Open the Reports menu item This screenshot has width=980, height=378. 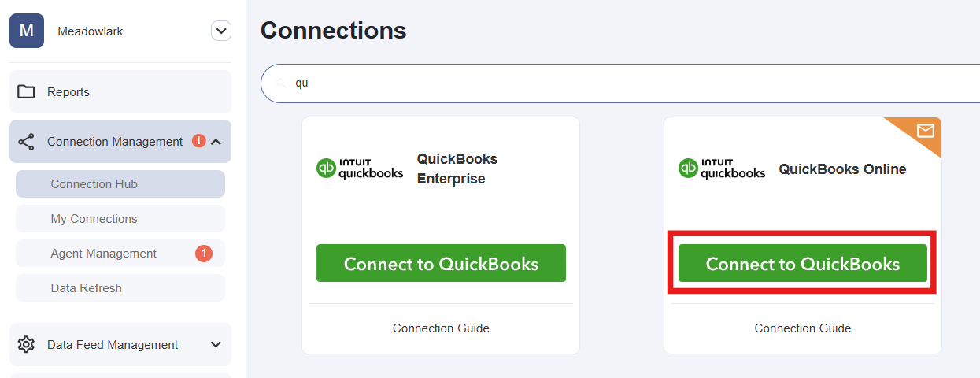pyautogui.click(x=68, y=92)
